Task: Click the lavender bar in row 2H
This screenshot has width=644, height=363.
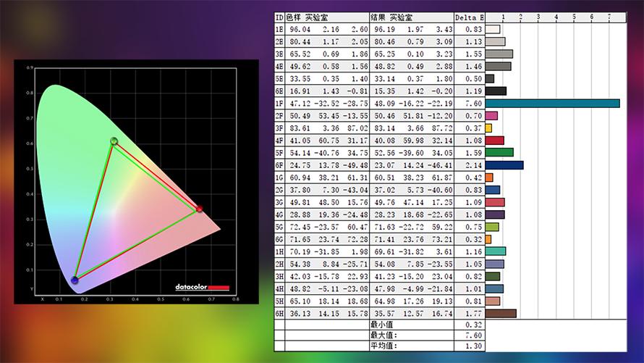Action: coord(494,264)
